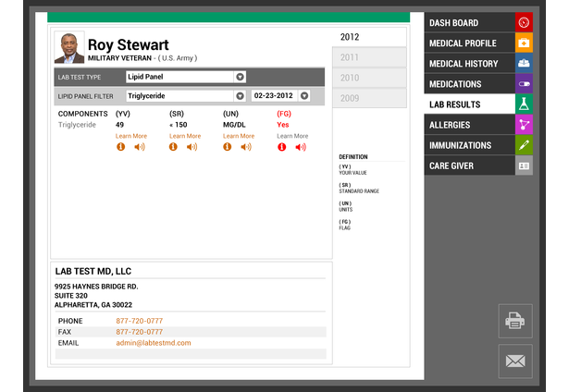The image size is (569, 392).
Task: Click Learn More under (FG) Yes
Action: (x=292, y=136)
